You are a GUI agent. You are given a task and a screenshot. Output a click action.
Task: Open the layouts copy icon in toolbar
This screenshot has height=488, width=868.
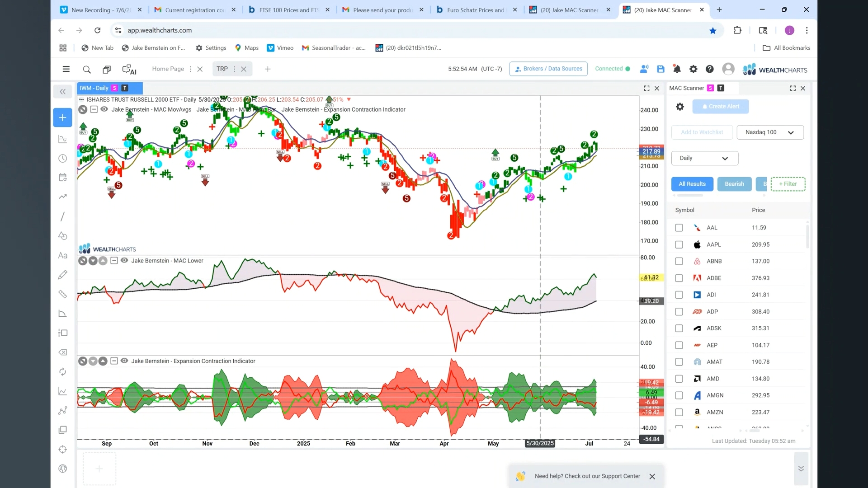pos(107,69)
